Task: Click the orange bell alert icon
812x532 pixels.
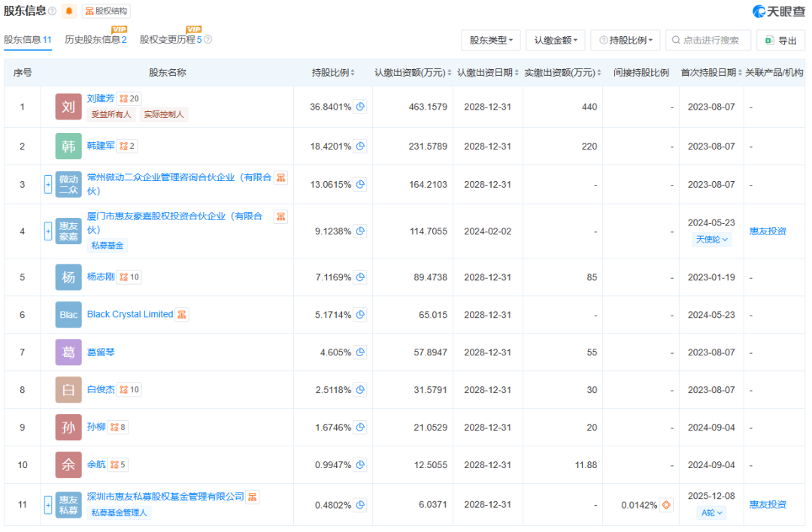Action: pyautogui.click(x=69, y=11)
